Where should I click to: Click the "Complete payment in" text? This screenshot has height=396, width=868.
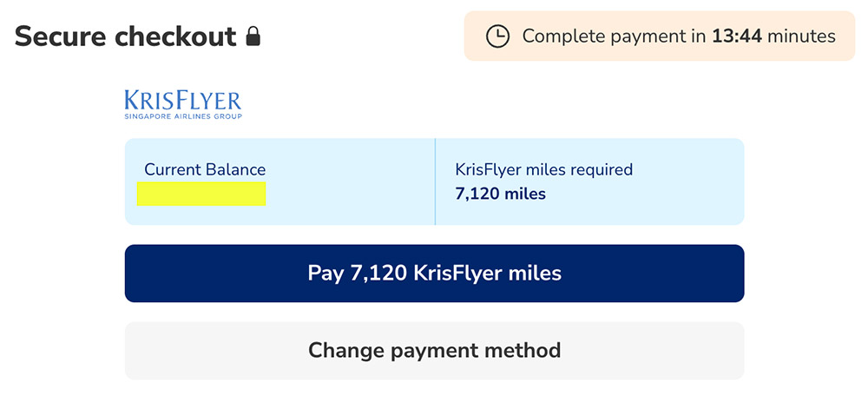[x=614, y=36]
